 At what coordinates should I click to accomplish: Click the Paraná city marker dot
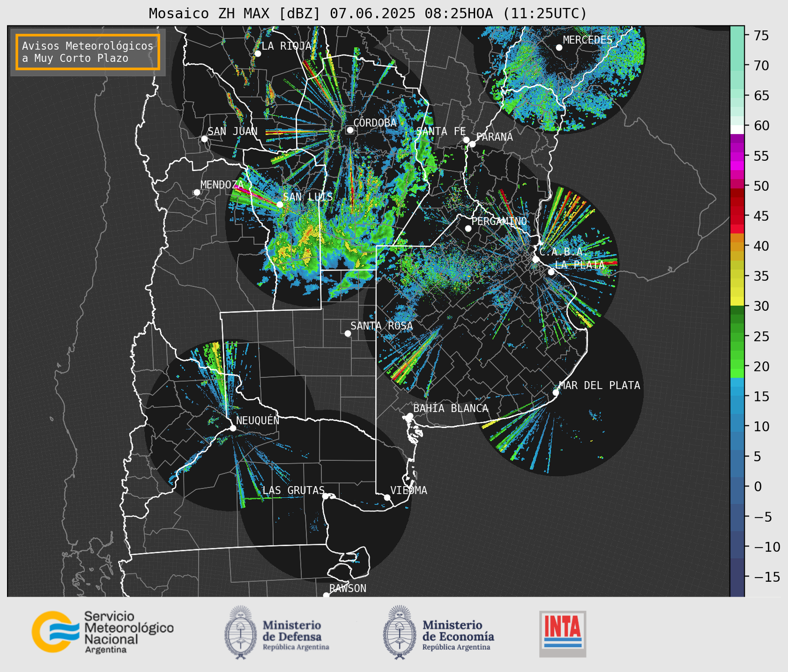click(x=472, y=144)
